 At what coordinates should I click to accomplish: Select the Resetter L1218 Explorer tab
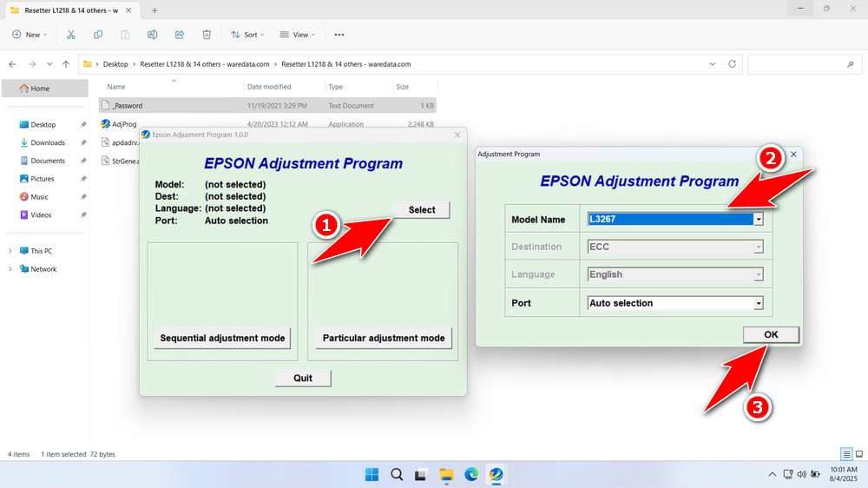(x=71, y=10)
